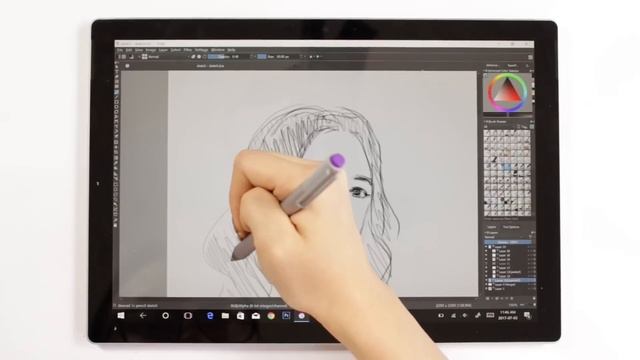Switch to the Layers docker tab
640x360 pixels.
(492, 227)
